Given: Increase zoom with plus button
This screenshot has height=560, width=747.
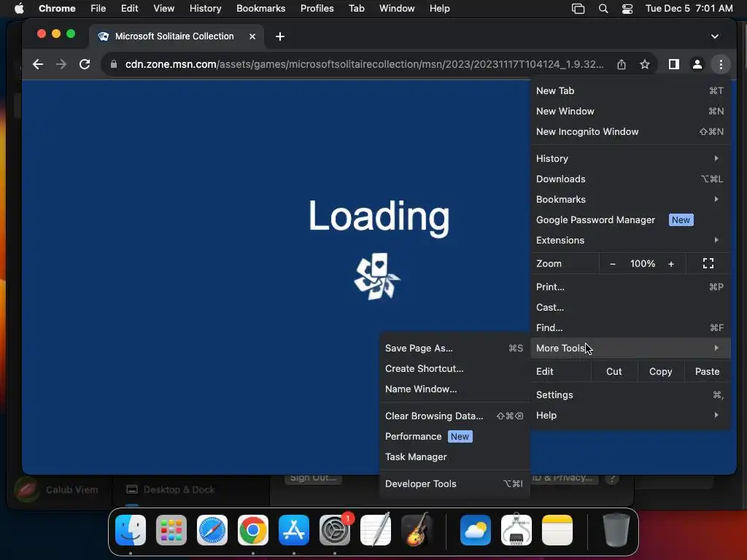Looking at the screenshot, I should pyautogui.click(x=671, y=264).
